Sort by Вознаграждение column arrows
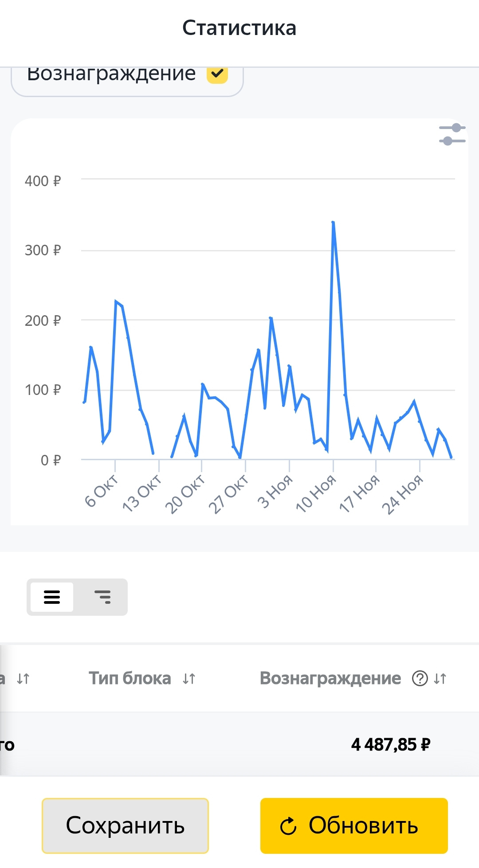 [440, 678]
